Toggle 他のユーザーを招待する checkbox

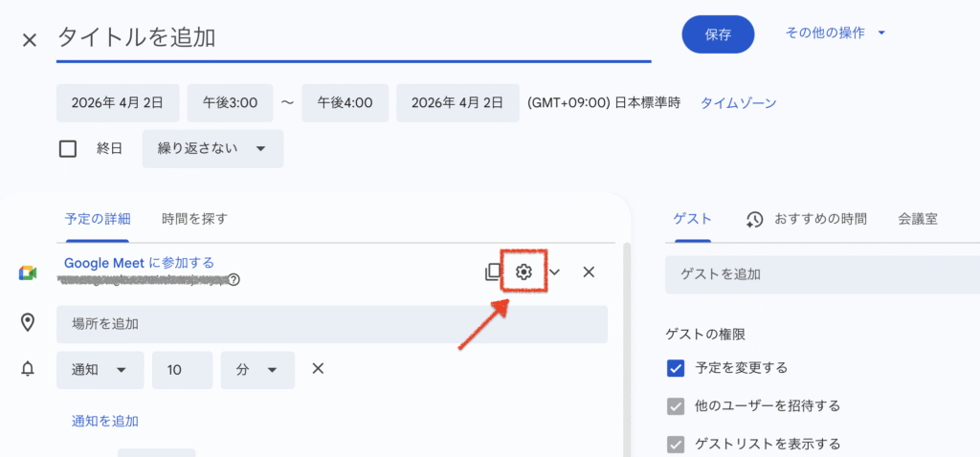(676, 405)
